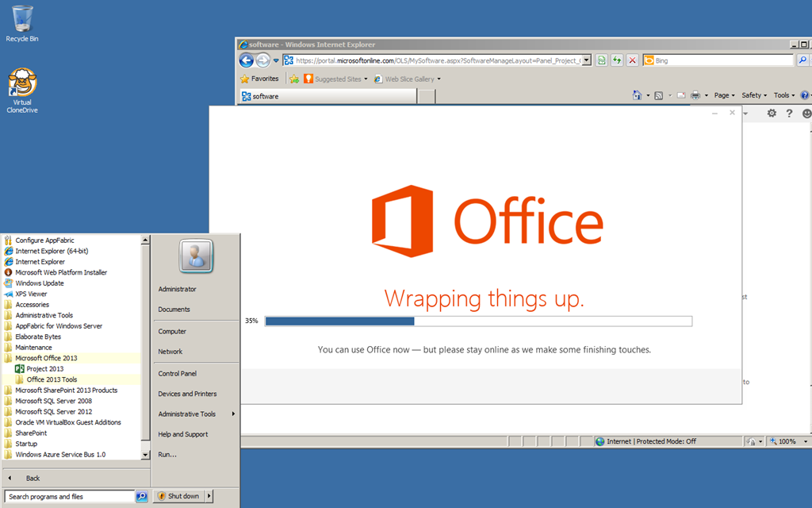Click in the Search programs and files box

coord(70,497)
